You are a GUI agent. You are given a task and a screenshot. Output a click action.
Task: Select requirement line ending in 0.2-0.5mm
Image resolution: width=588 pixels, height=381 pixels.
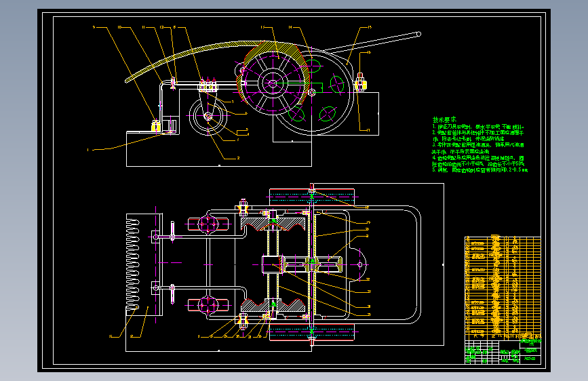[x=479, y=170]
